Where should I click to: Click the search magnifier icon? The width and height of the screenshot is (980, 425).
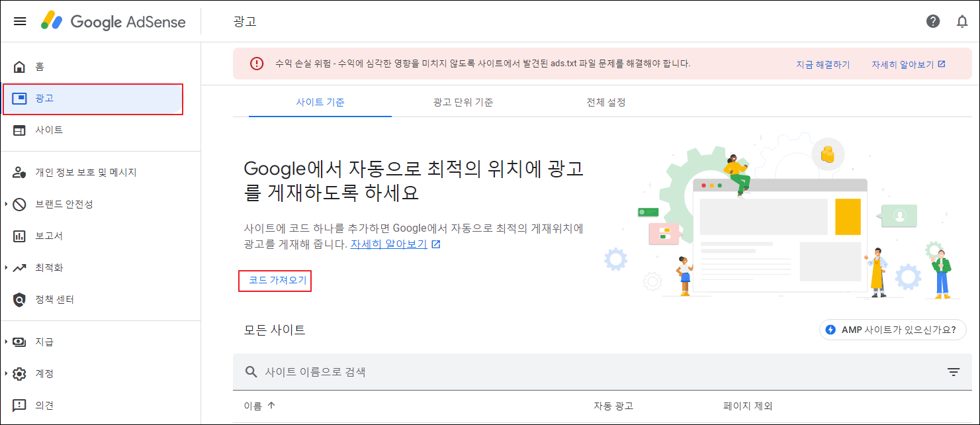251,372
